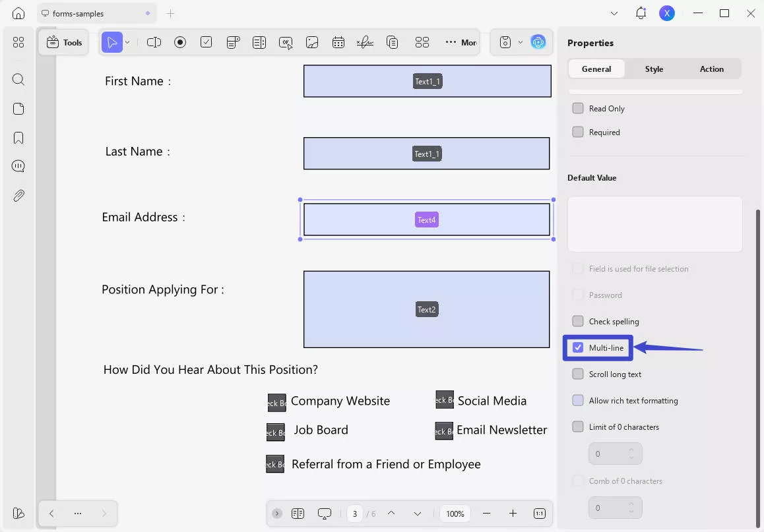Switch to the Action properties tab
The image size is (764, 532).
pos(712,69)
